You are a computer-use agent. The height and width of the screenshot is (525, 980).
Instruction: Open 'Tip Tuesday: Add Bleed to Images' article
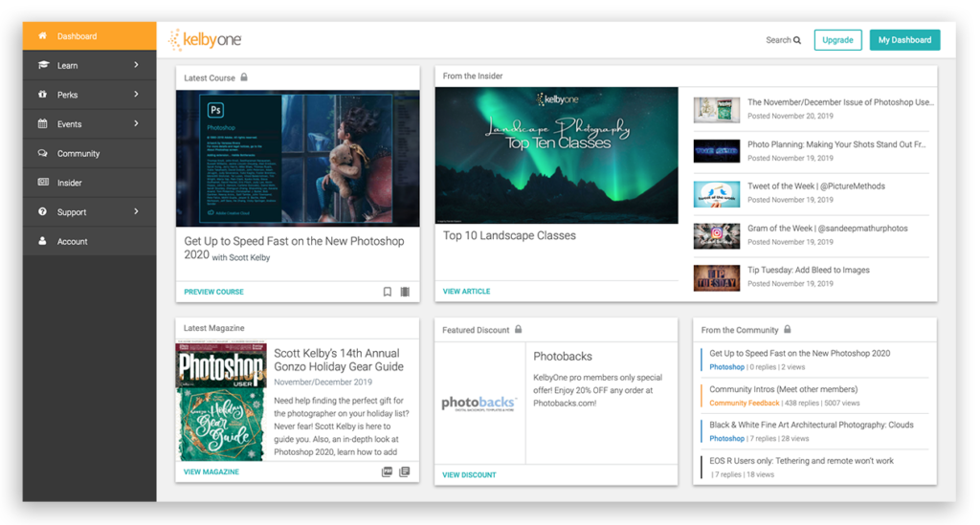808,271
